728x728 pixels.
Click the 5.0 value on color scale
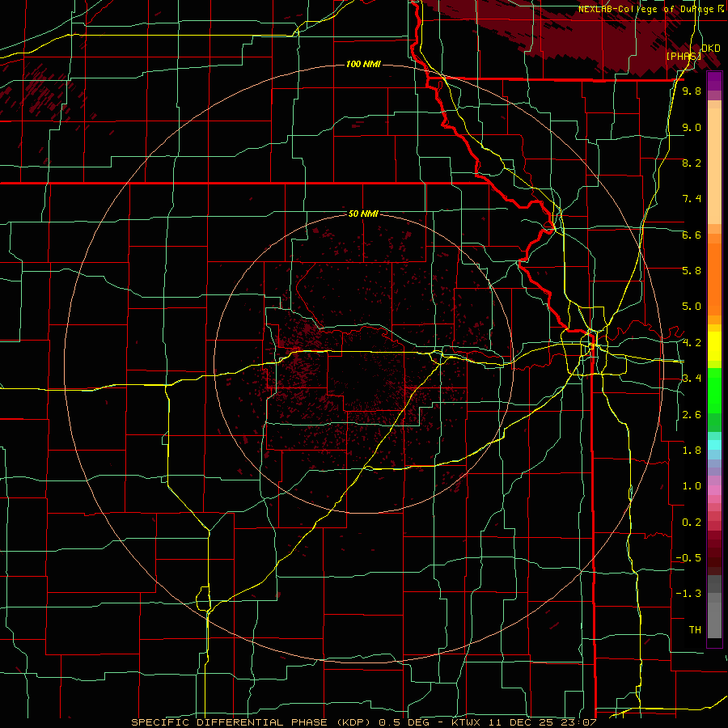click(692, 307)
